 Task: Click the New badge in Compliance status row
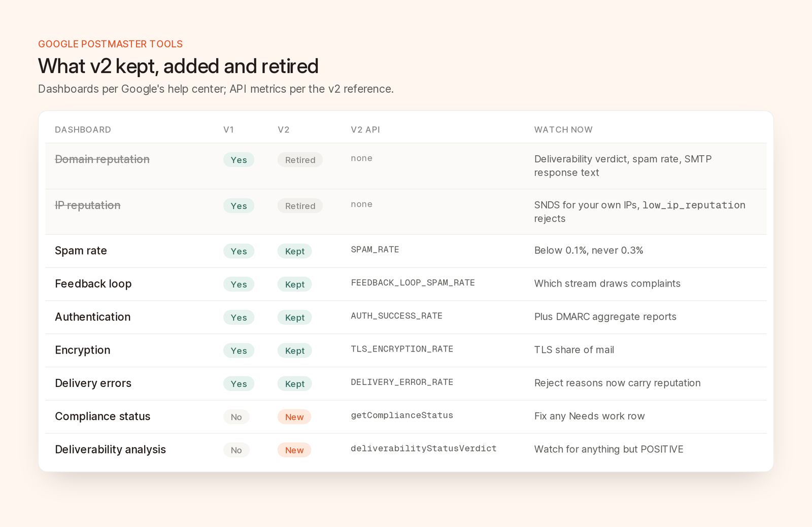point(294,417)
